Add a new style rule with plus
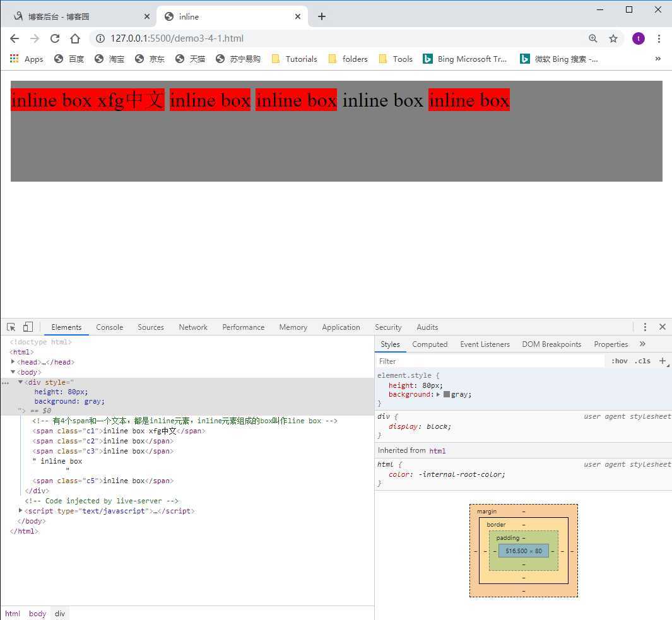The image size is (672, 620). 663,361
